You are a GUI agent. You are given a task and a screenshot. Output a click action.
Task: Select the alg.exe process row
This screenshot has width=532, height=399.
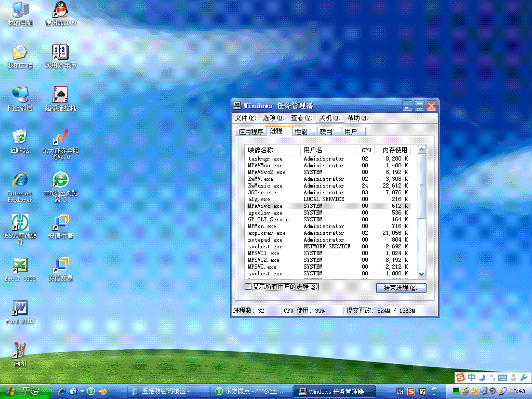tap(328, 199)
